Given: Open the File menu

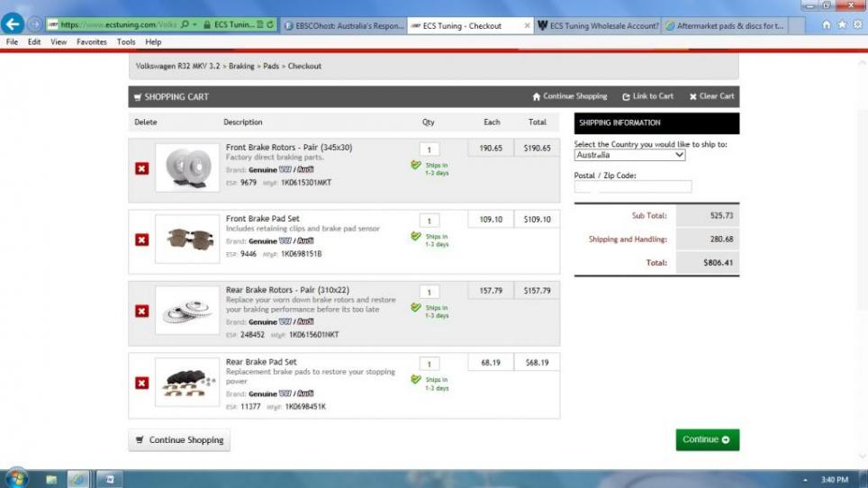Looking at the screenshot, I should 12,42.
